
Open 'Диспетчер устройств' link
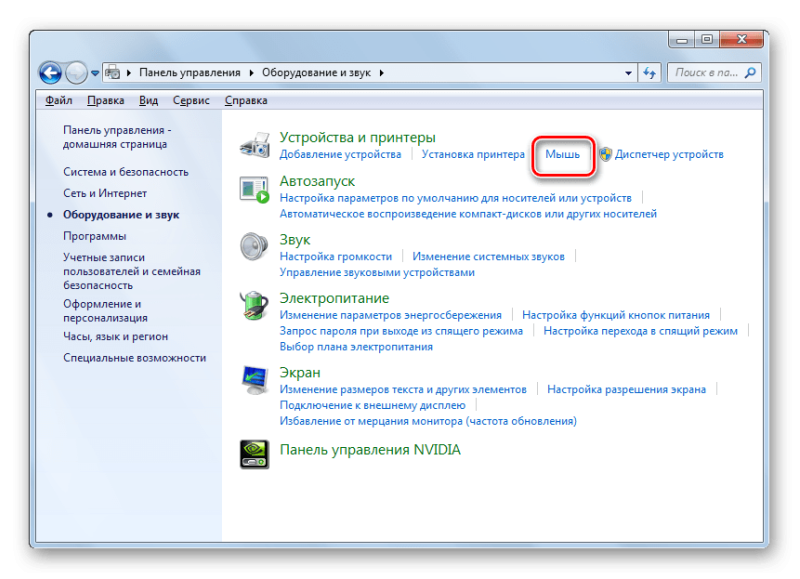coord(669,154)
